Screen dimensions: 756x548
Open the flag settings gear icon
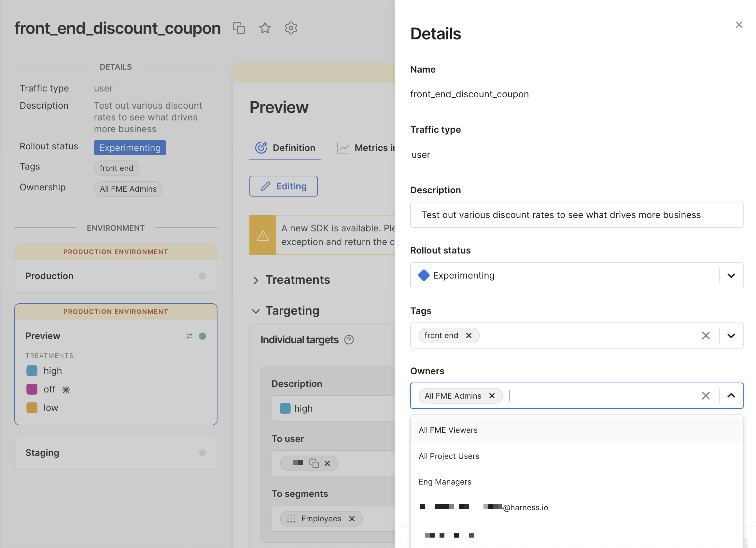(291, 28)
